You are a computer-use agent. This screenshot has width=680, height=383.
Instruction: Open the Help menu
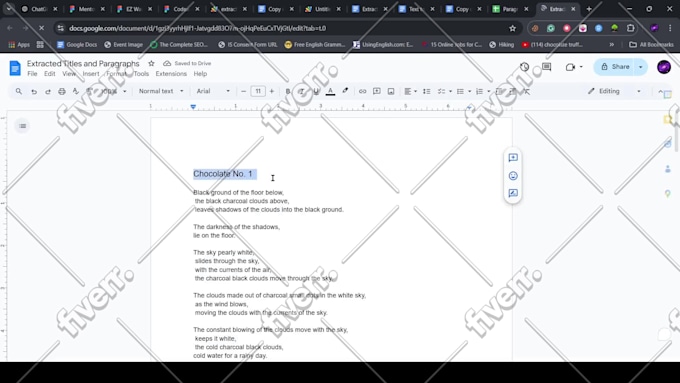point(200,74)
